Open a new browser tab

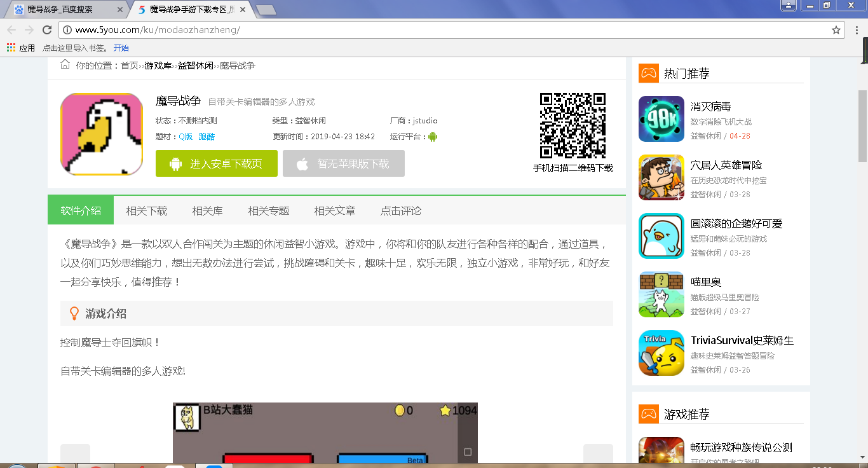pos(266,10)
